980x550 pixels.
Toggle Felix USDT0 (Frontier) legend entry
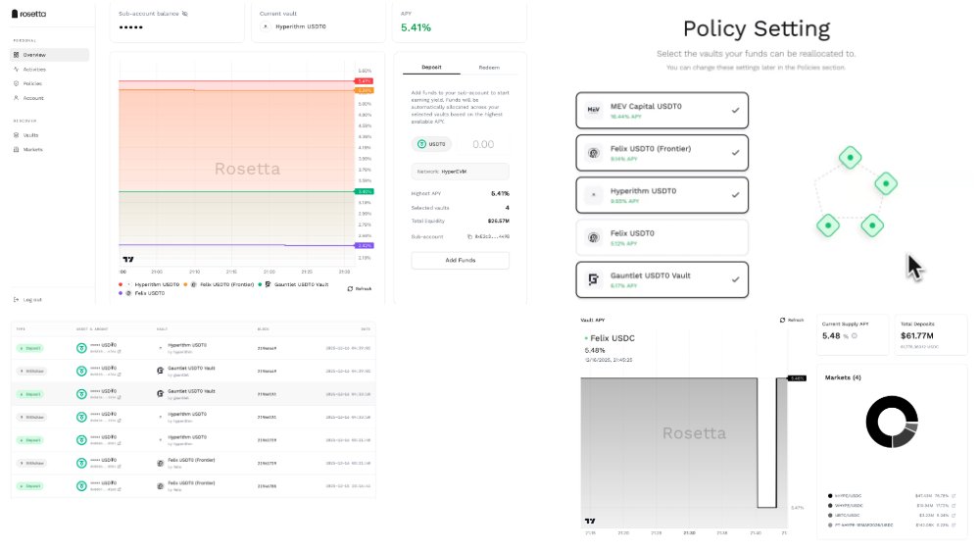pos(219,284)
